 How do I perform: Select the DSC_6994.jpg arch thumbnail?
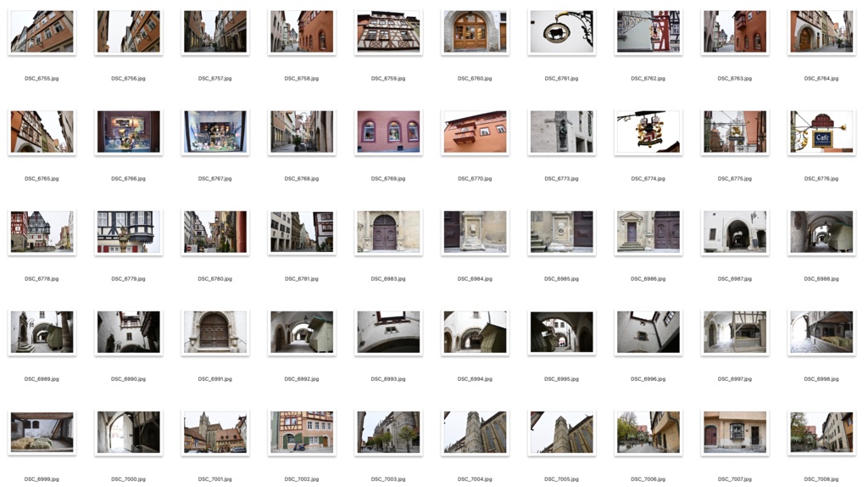(x=475, y=332)
